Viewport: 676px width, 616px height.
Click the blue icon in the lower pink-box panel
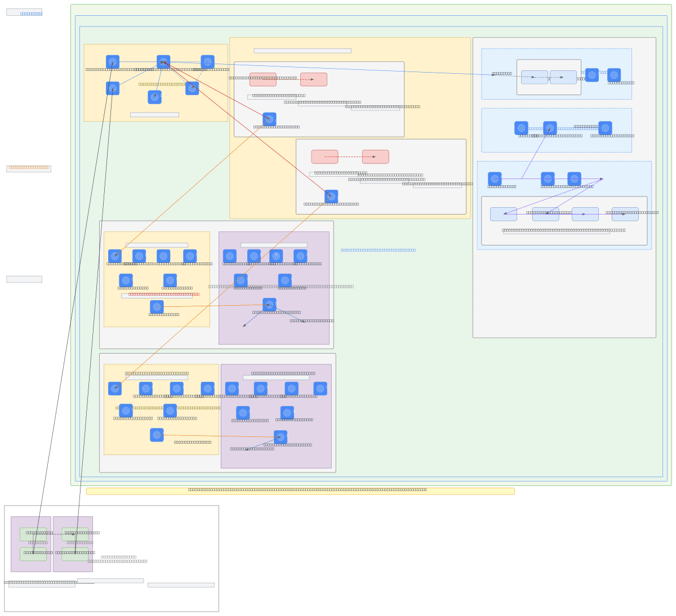[331, 197]
